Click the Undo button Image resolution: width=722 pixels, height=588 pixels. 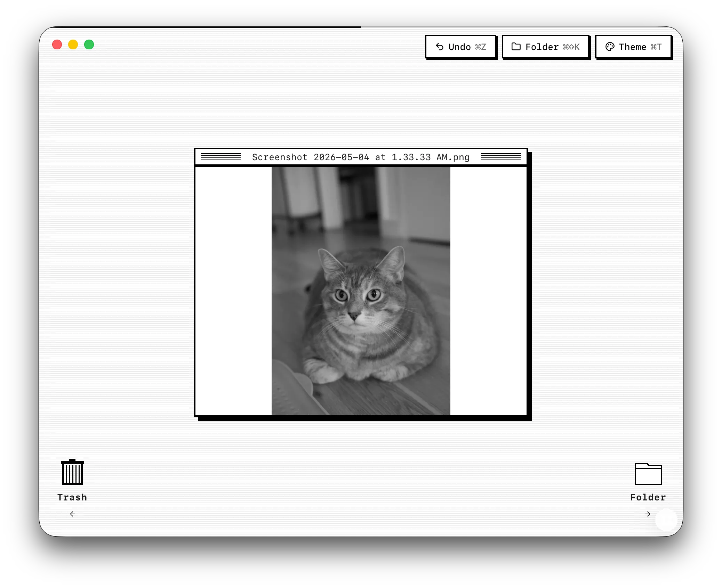[x=460, y=47]
